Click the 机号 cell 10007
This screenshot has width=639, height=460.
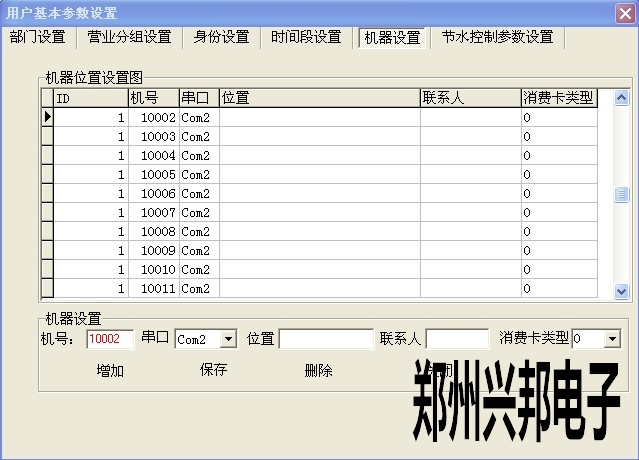[x=154, y=213]
